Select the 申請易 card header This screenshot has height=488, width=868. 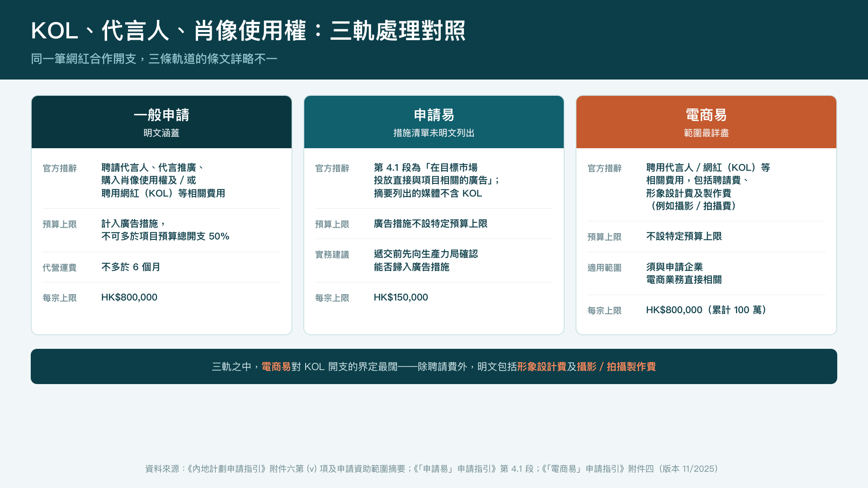434,122
